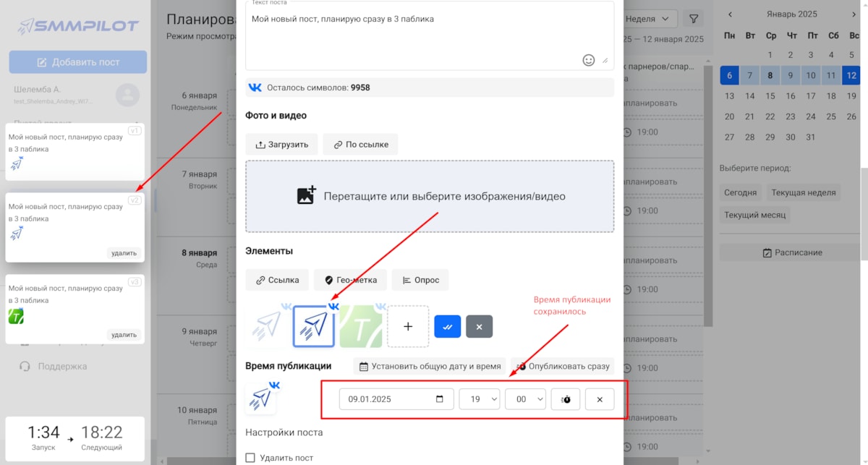Open the hour dropdown showing 19
This screenshot has height=465, width=868.
click(x=480, y=399)
